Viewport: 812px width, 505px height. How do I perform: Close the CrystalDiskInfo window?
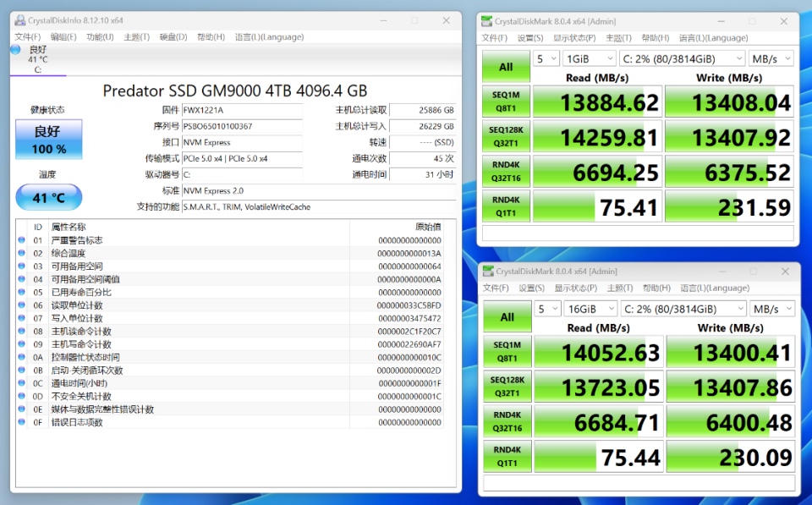pyautogui.click(x=447, y=20)
